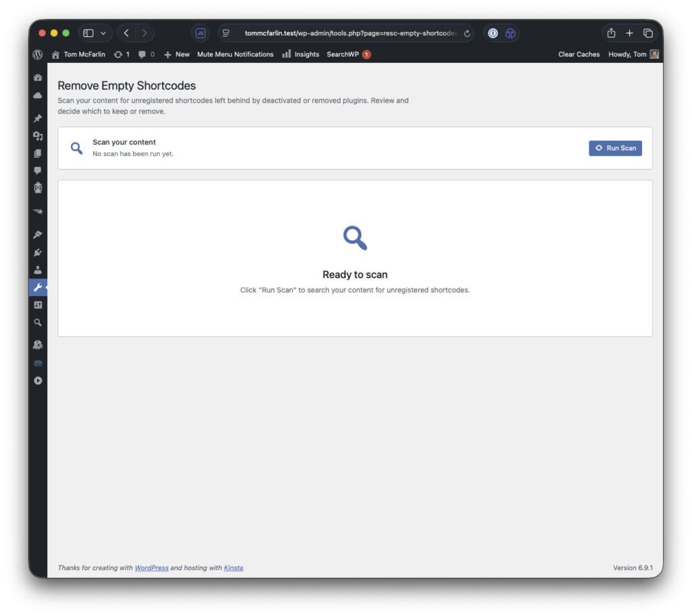Click the WordPress logo in admin bar

coord(38,54)
